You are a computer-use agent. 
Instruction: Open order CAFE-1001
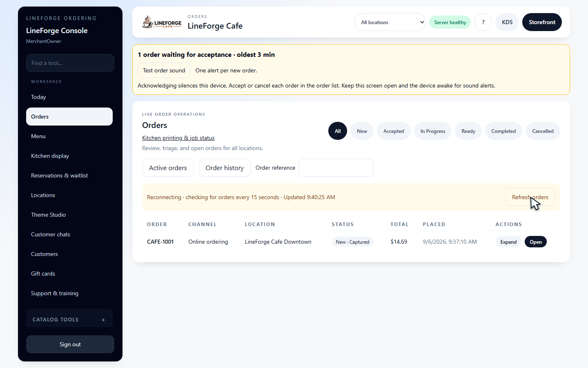[536, 242]
